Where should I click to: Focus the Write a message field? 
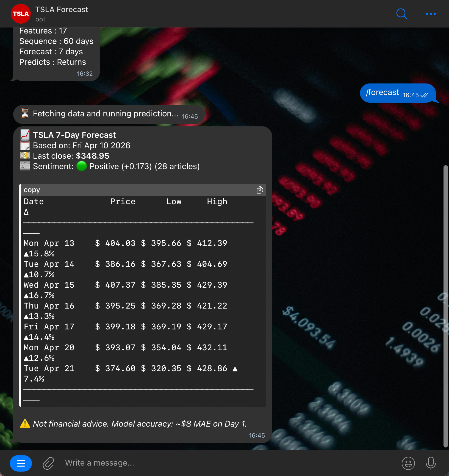(220, 463)
